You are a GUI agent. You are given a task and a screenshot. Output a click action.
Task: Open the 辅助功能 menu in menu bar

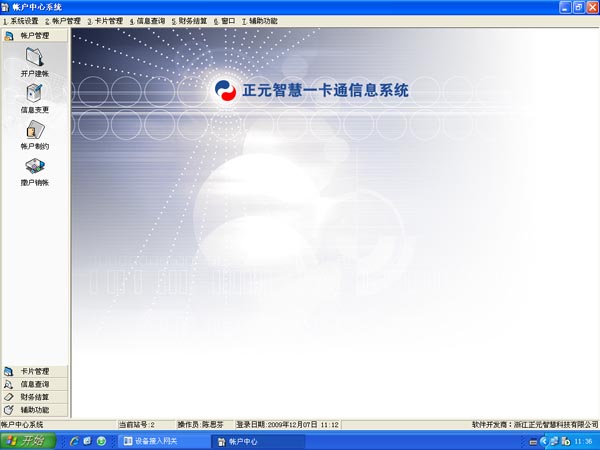[x=259, y=21]
